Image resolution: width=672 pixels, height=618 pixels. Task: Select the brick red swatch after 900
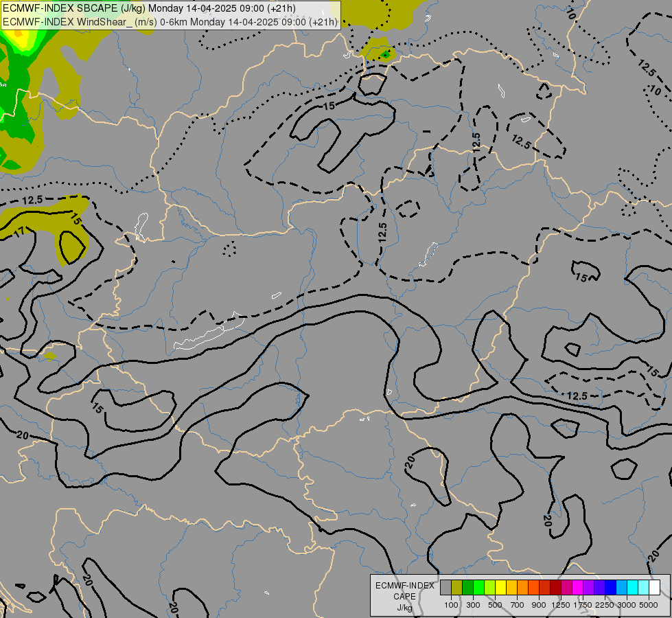click(x=545, y=588)
